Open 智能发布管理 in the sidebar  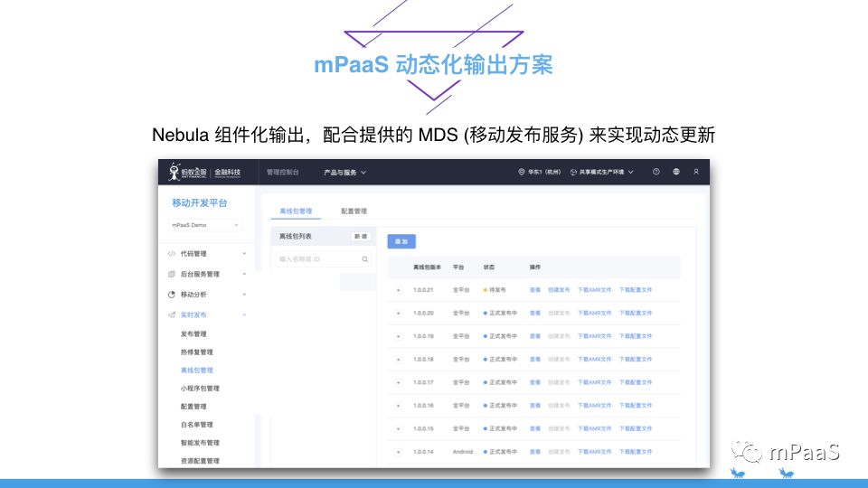point(200,443)
